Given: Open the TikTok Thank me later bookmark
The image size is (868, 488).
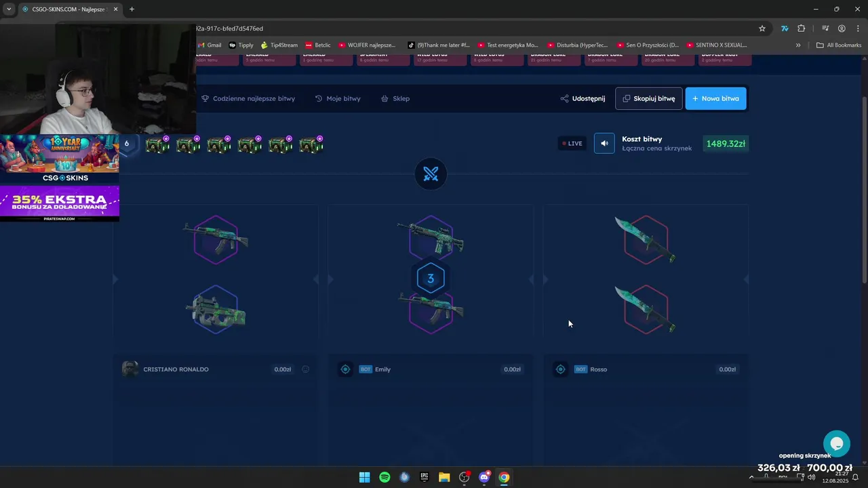Looking at the screenshot, I should pyautogui.click(x=439, y=45).
